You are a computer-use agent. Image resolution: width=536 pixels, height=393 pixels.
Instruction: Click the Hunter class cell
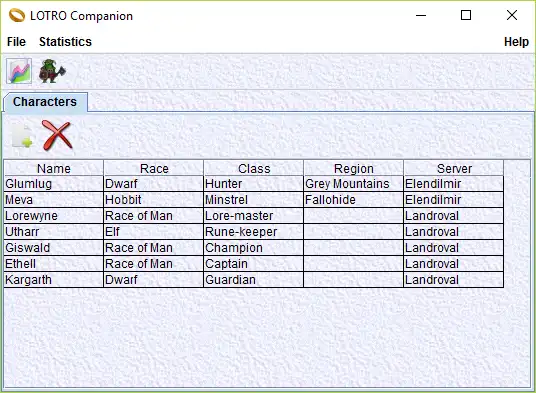254,184
